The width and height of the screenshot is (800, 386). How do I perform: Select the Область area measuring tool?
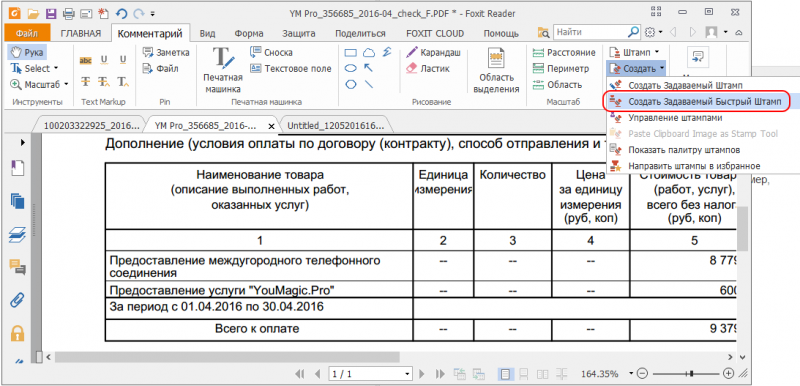coord(557,85)
